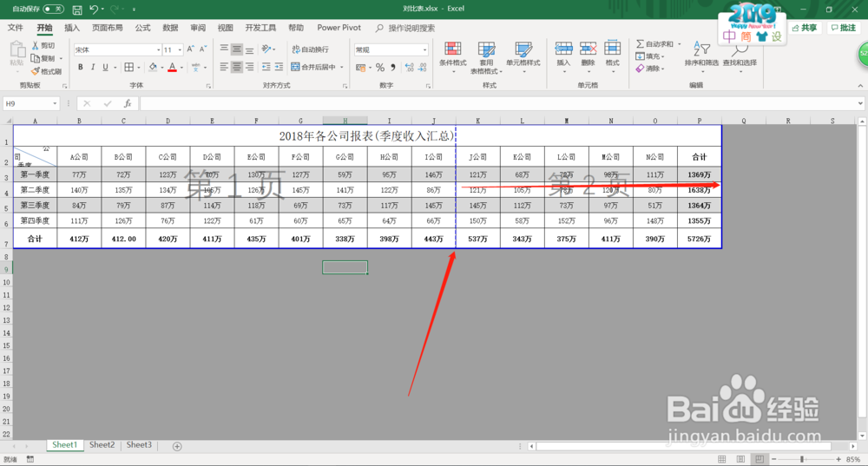Toggle align right

pos(250,67)
